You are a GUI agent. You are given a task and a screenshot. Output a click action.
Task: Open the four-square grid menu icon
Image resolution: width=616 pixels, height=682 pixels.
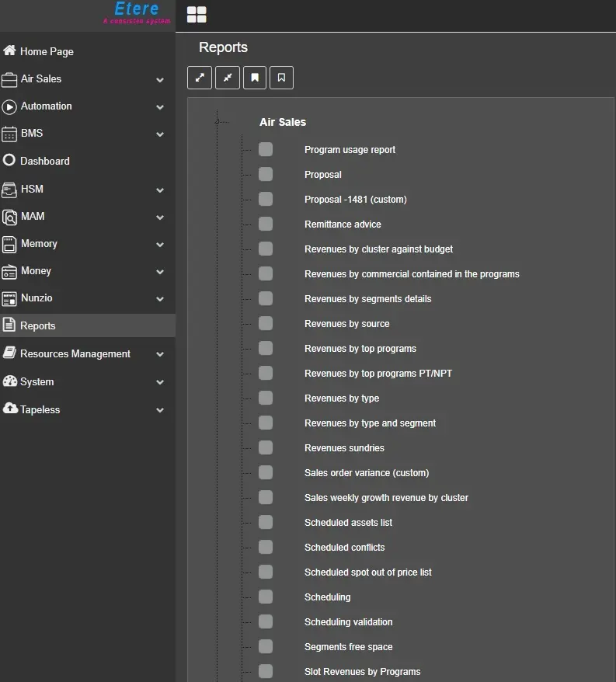click(x=197, y=15)
